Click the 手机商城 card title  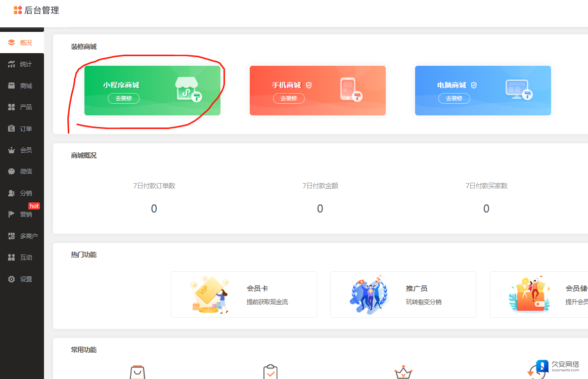(287, 85)
